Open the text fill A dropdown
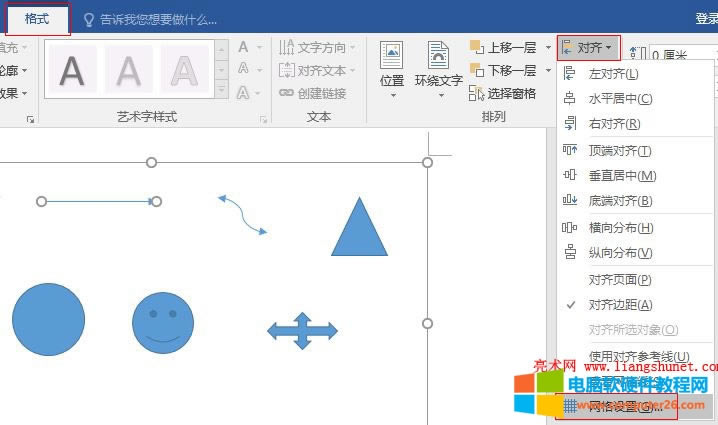Screen dimensions: 718x425 [x=250, y=47]
